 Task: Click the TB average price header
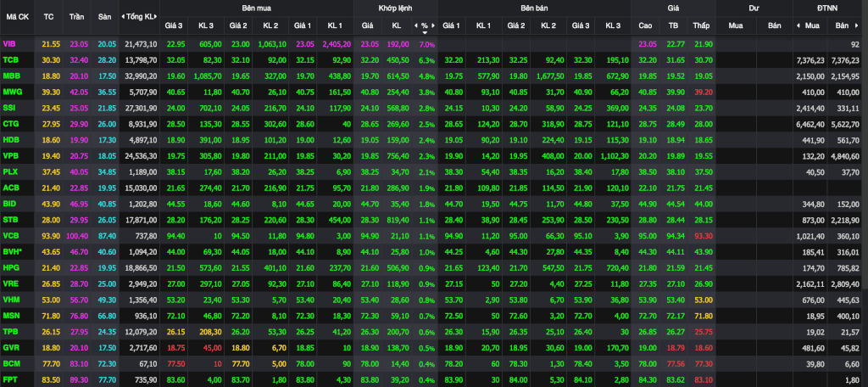pyautogui.click(x=673, y=25)
